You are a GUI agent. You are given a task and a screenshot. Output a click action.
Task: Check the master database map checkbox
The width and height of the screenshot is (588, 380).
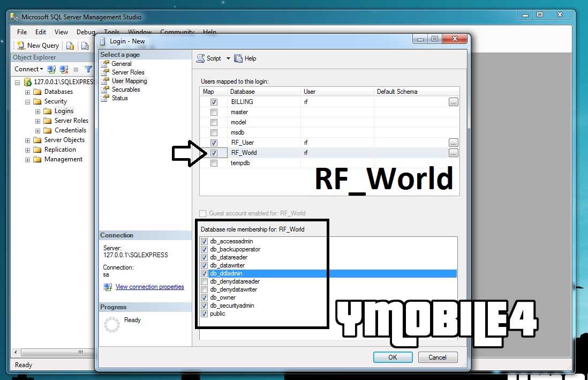pos(214,112)
